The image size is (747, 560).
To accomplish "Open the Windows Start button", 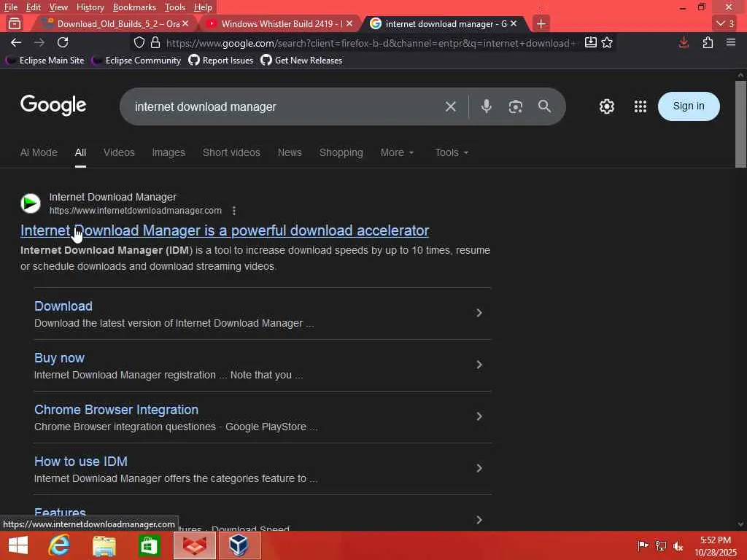I will coord(18,545).
